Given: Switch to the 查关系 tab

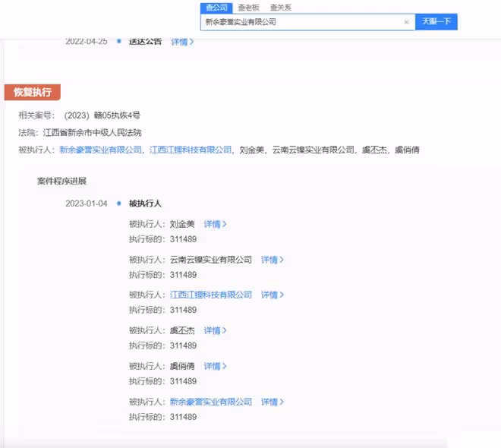Looking at the screenshot, I should click(x=281, y=8).
